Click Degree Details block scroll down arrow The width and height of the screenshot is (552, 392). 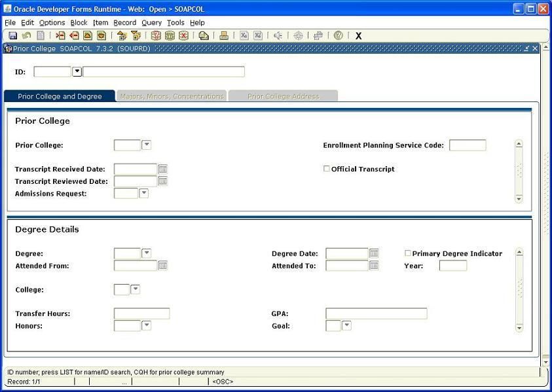[519, 328]
